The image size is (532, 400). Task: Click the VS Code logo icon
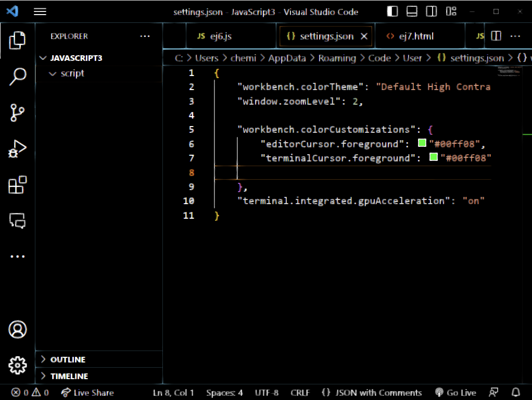pyautogui.click(x=12, y=11)
